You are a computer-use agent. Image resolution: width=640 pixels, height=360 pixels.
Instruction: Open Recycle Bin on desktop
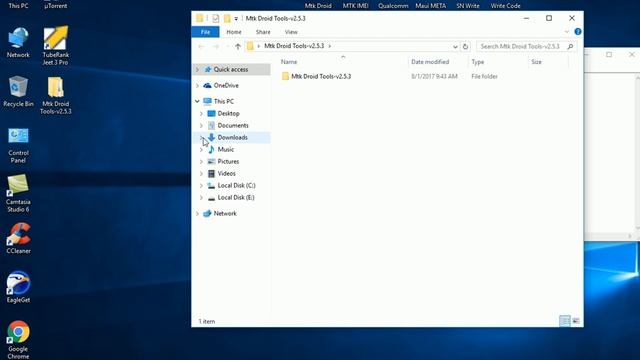18,92
